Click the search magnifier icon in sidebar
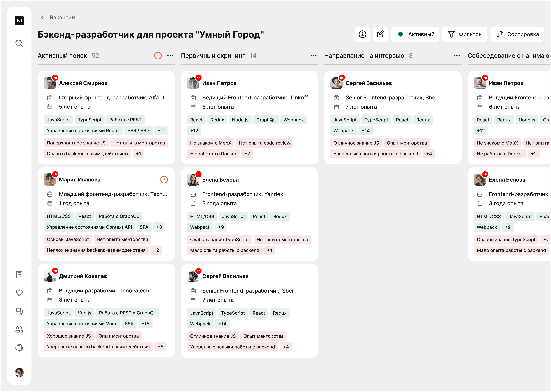551x392 pixels. [x=19, y=43]
